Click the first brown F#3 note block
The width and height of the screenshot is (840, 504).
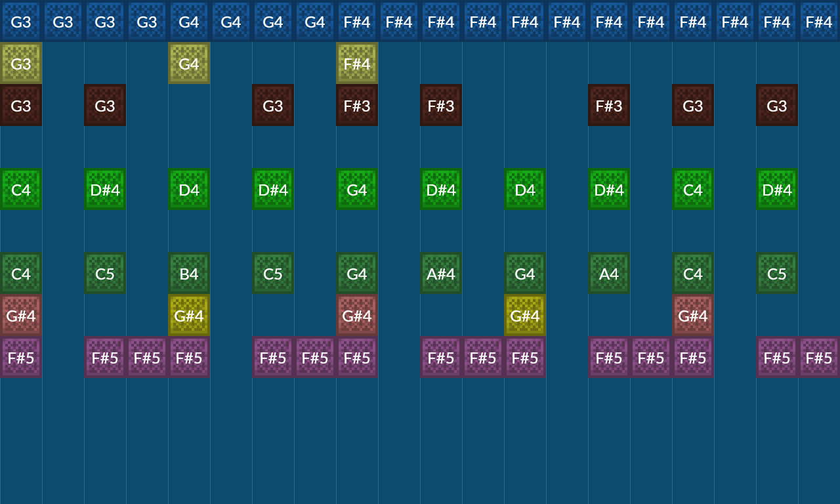pos(357,105)
